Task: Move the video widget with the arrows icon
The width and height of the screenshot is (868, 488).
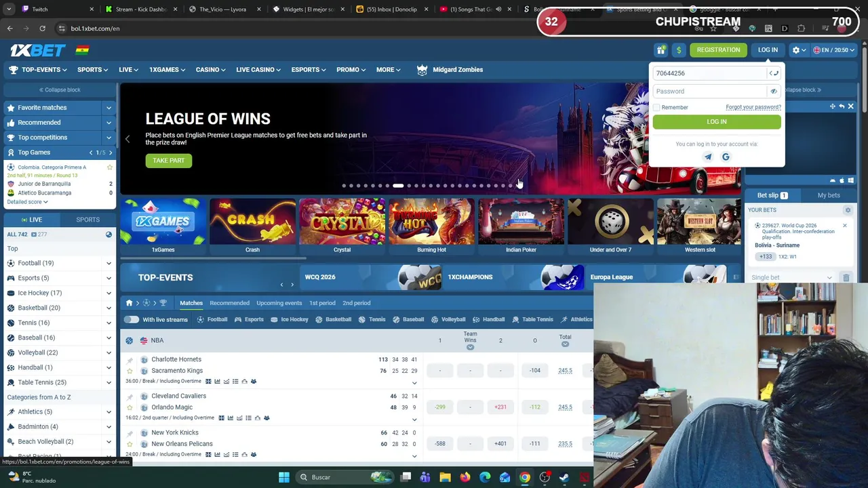Action: [832, 106]
